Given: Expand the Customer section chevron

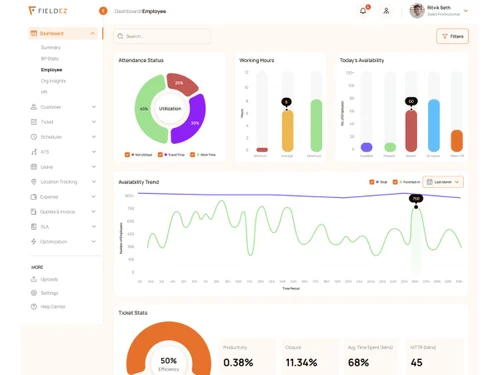Looking at the screenshot, I should pos(94,107).
